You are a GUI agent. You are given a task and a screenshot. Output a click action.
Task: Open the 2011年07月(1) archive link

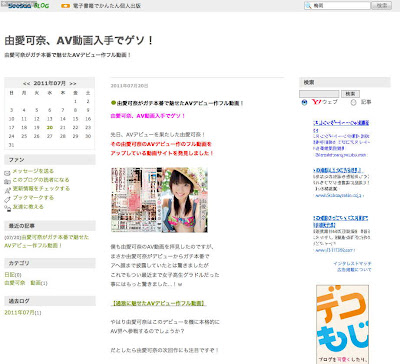pyautogui.click(x=23, y=312)
